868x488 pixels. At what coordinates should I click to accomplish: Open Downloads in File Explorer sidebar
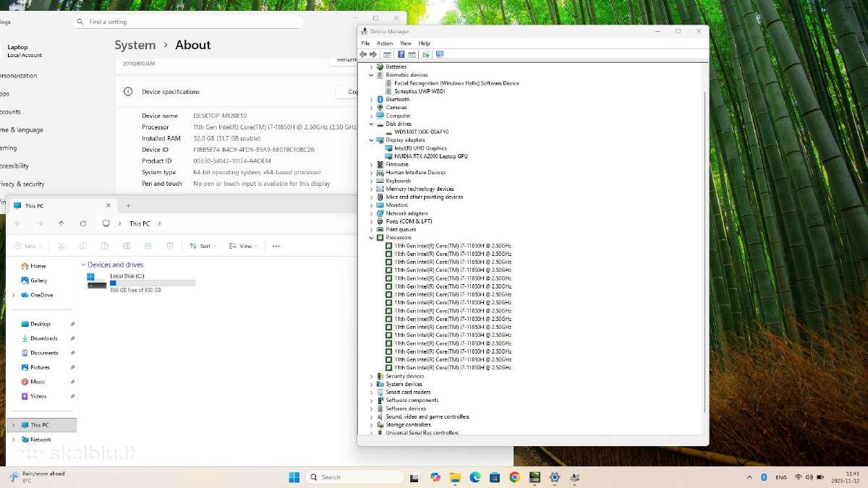pos(39,338)
